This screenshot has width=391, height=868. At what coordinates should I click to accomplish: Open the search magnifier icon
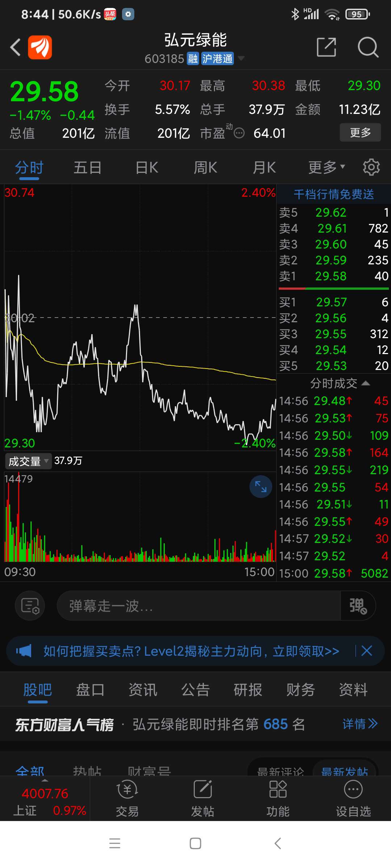click(x=368, y=47)
